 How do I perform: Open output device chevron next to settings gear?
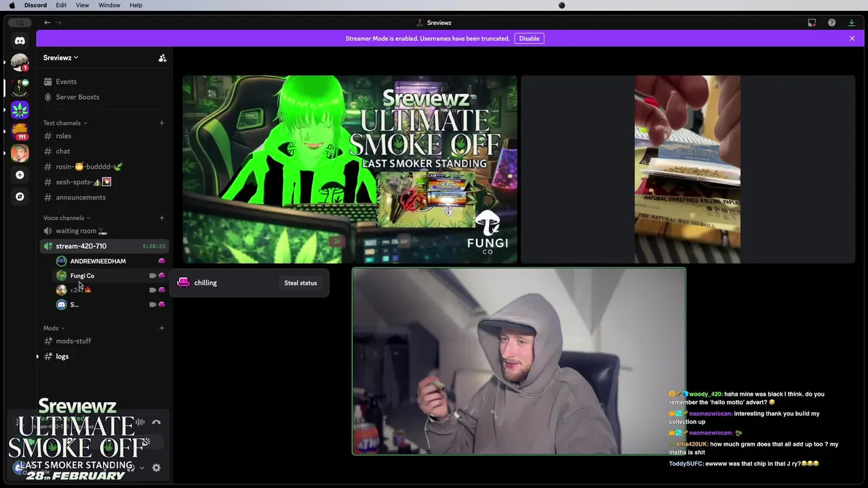tap(142, 468)
